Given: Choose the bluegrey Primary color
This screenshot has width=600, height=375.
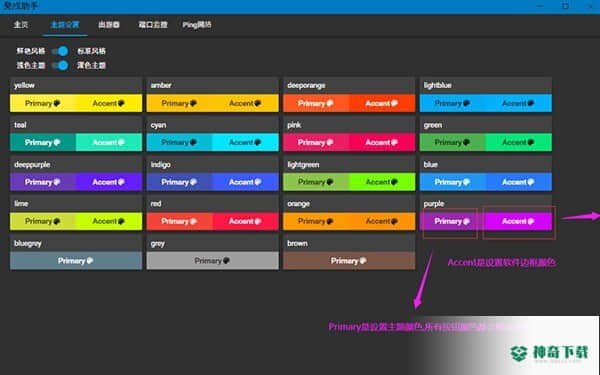Looking at the screenshot, I should [76, 261].
